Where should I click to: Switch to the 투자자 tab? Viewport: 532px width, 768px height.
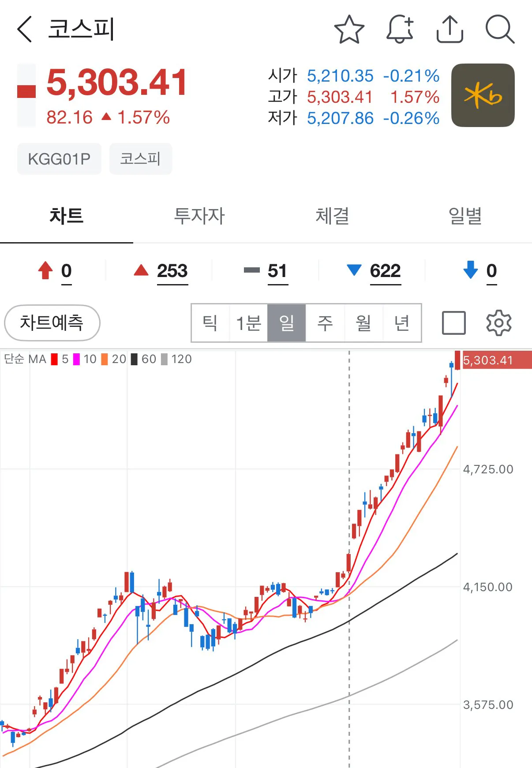tap(199, 216)
